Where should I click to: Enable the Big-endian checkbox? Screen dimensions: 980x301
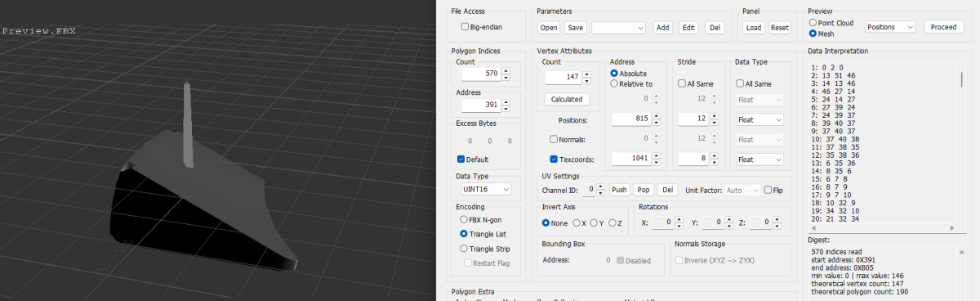(465, 27)
